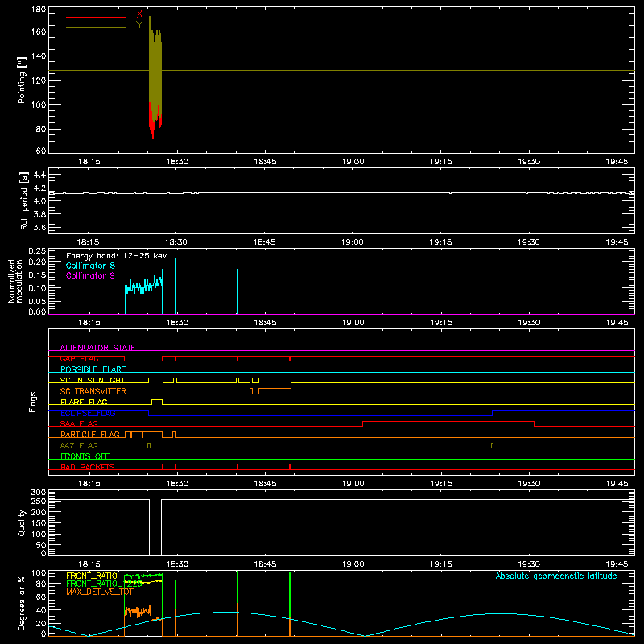Click the 18:30 tick under Pointing plot
The height and width of the screenshot is (644, 644).
[x=177, y=162]
